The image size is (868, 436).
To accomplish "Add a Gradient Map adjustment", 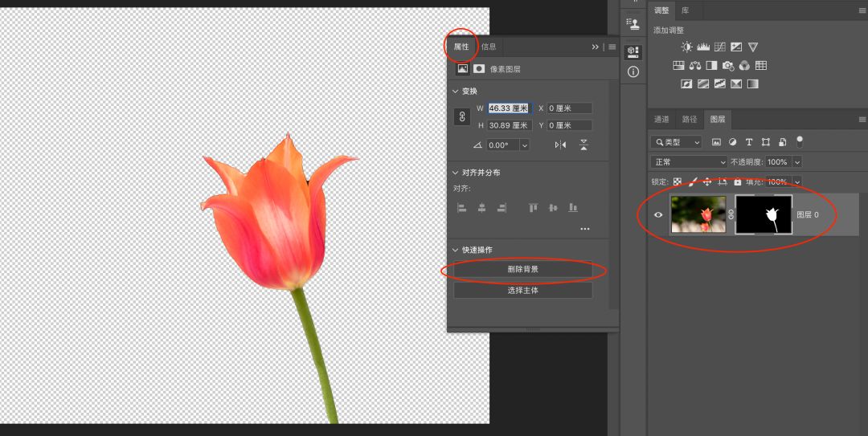I will pos(753,84).
